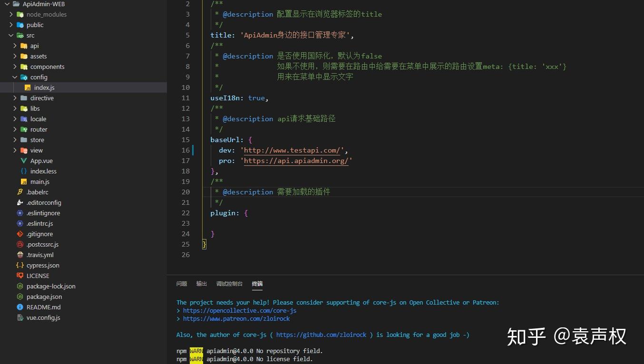Open the .eslintrc.js ESLint configuration

click(42, 223)
